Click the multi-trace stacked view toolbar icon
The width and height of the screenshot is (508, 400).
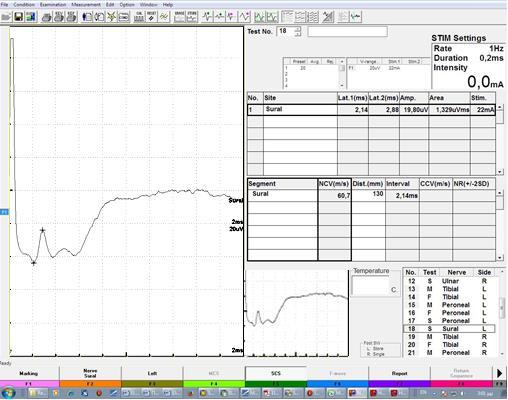(x=312, y=17)
